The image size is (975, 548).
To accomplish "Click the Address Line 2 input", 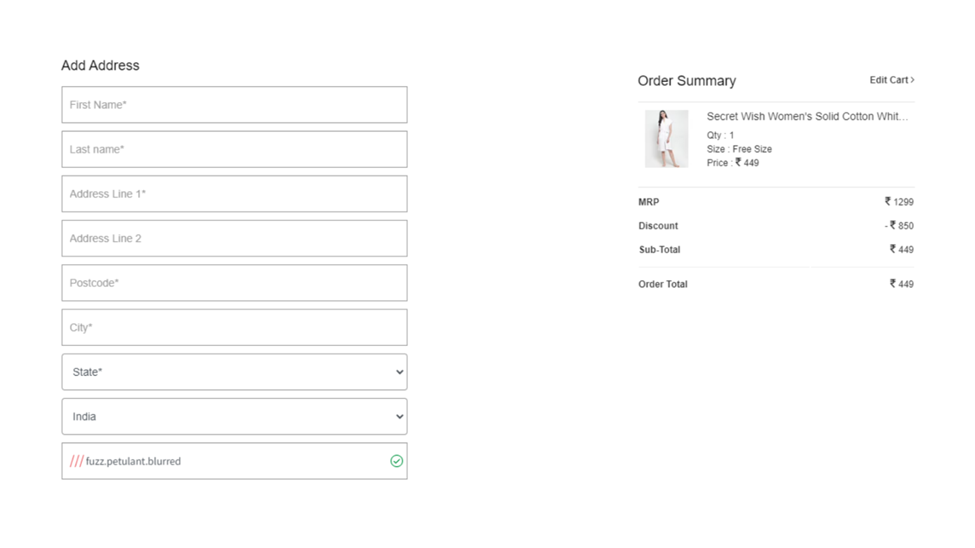I will click(234, 239).
